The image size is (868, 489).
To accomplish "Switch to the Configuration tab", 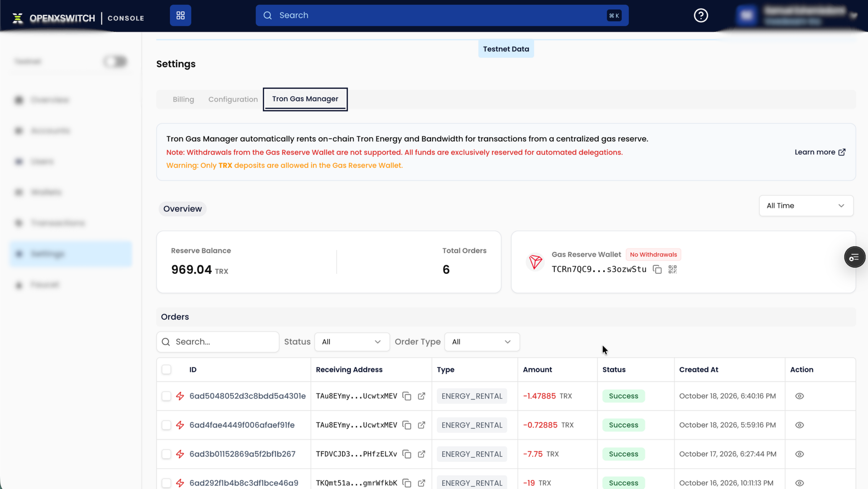I will tap(233, 99).
